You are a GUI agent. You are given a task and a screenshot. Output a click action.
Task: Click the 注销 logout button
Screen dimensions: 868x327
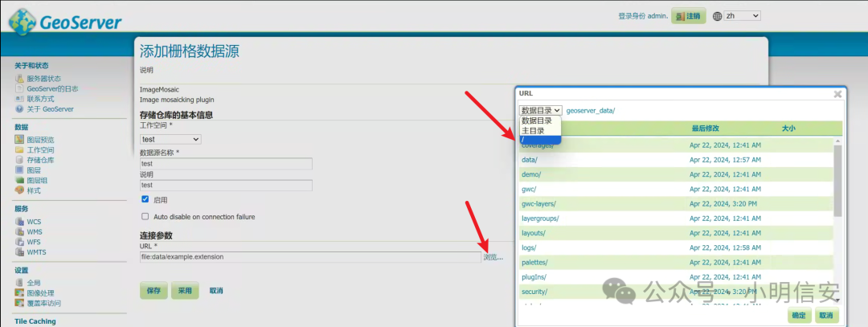[689, 16]
